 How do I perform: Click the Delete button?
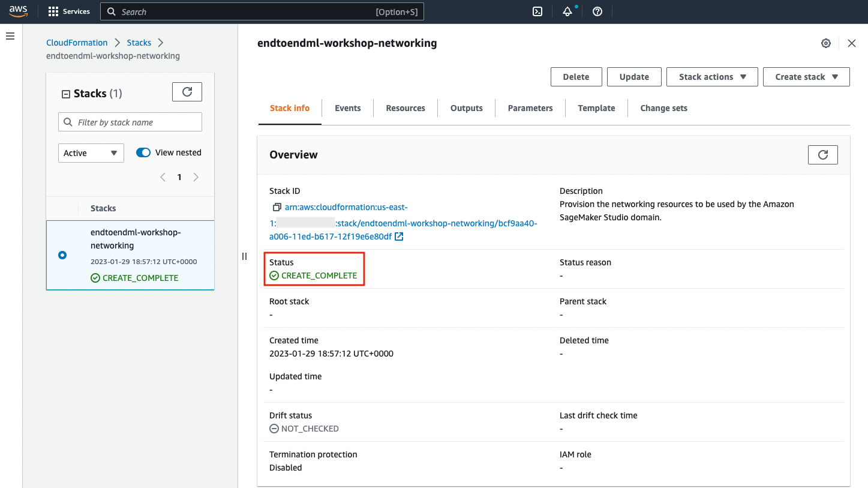pos(576,77)
